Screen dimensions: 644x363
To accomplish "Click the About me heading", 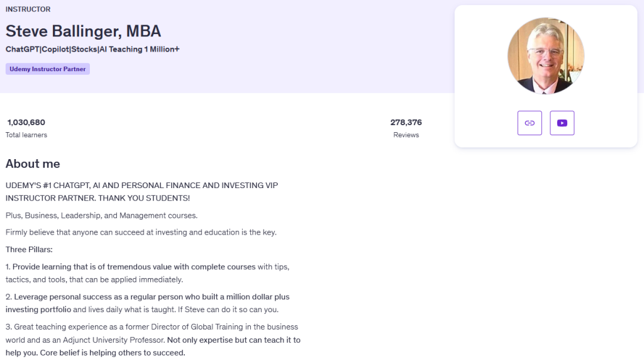I will click(x=33, y=164).
